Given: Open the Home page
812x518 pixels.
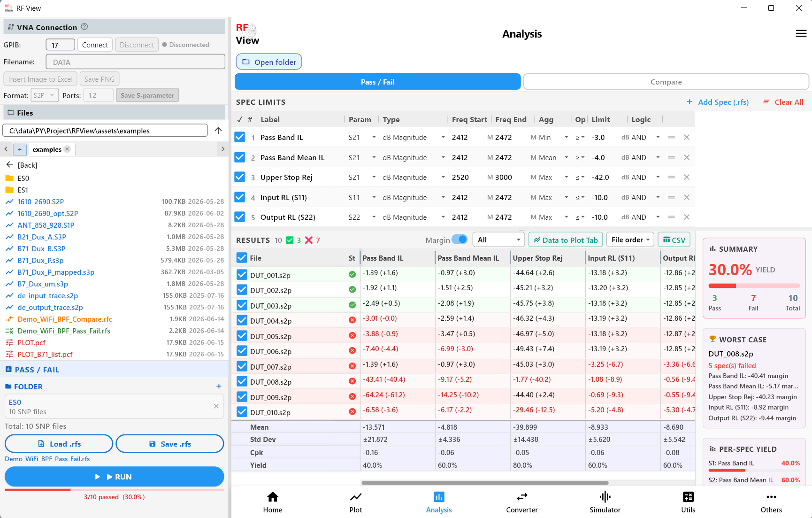Looking at the screenshot, I should point(273,502).
